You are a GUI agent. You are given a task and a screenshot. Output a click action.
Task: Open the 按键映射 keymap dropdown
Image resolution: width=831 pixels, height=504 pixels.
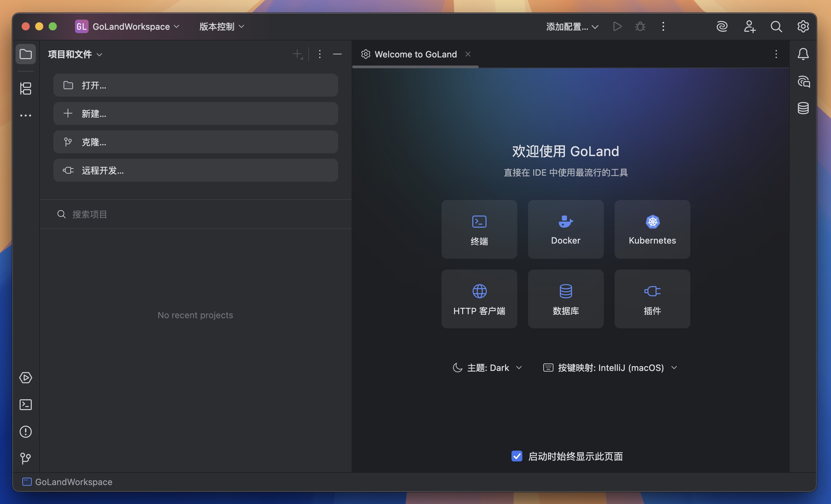pos(611,368)
